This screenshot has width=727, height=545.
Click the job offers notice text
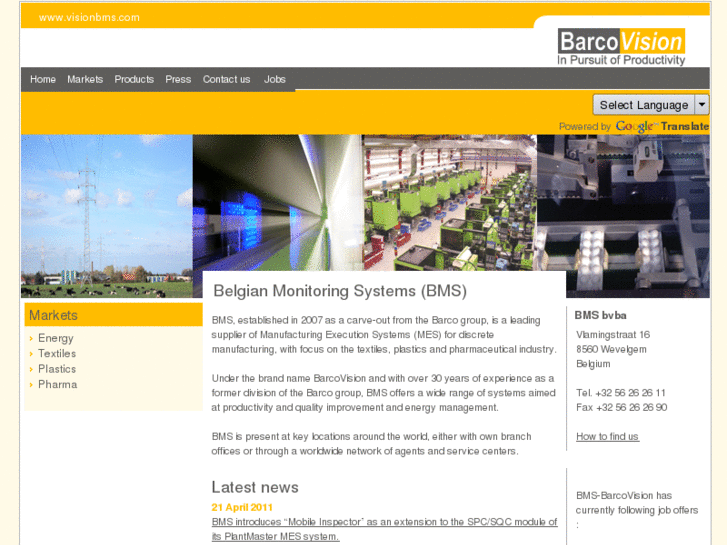click(637, 510)
